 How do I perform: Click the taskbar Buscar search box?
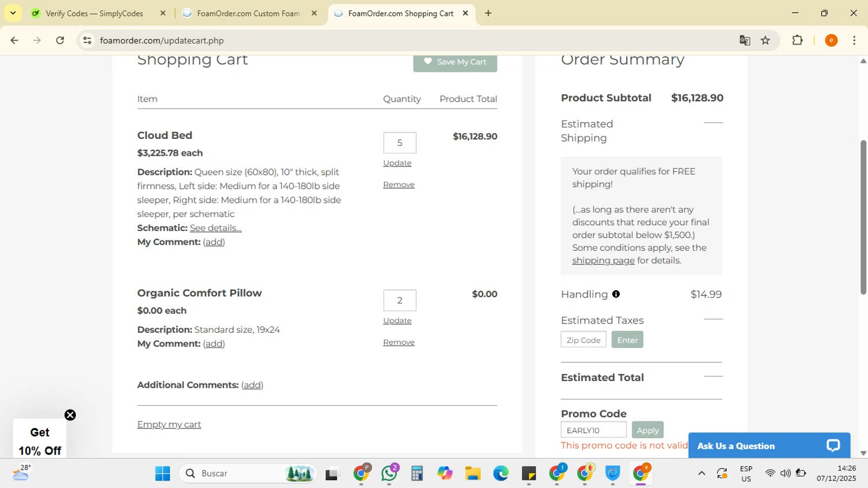coord(248,474)
